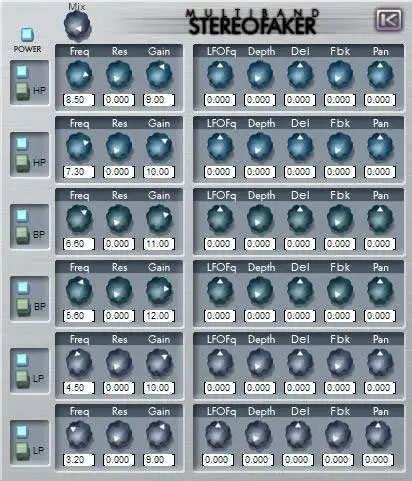Viewport: 412px width, 481px height.
Task: Click the Freq value field showing 3.20
Action: [79, 460]
